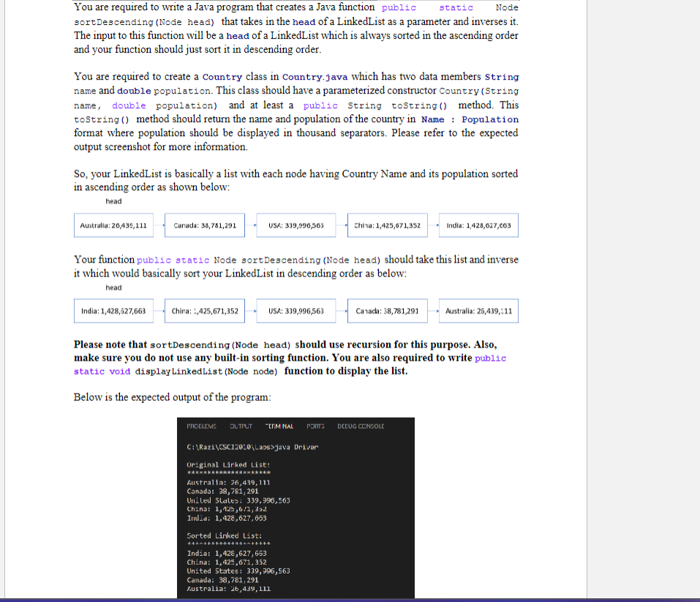The width and height of the screenshot is (700, 602).
Task: Click the Windows taskbar at the bottom
Action: point(350,599)
